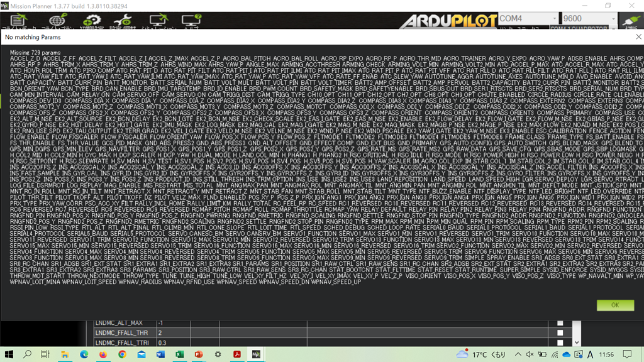This screenshot has width=644, height=362.
Task: Toggle checkbox for LNDMC_ALT_MAX row
Action: [560, 323]
